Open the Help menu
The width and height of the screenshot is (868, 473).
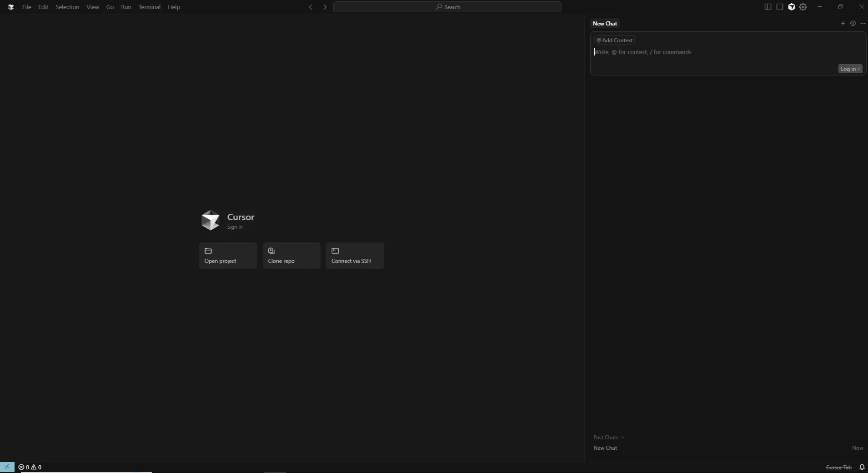174,7
